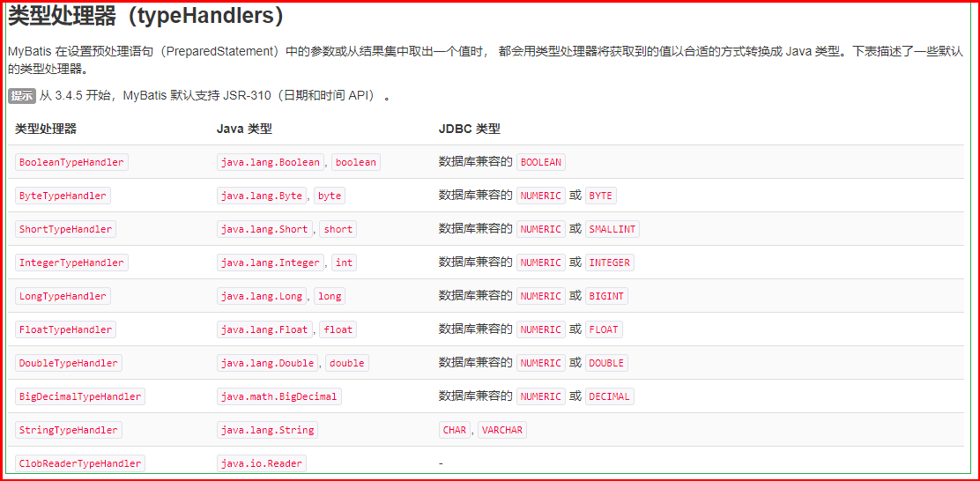The image size is (980, 481).
Task: Click the BIGINT JDBC type tag
Action: pyautogui.click(x=606, y=296)
